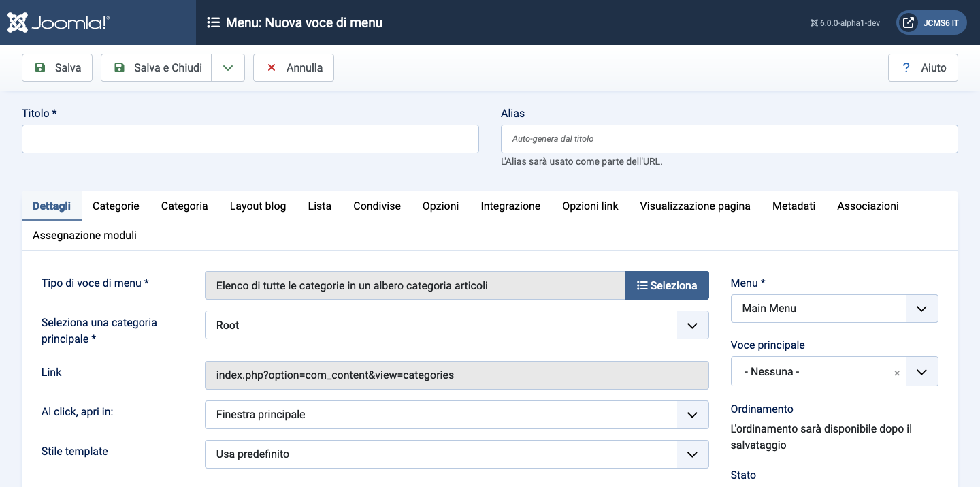Switch to the Metadati tab

pos(794,206)
